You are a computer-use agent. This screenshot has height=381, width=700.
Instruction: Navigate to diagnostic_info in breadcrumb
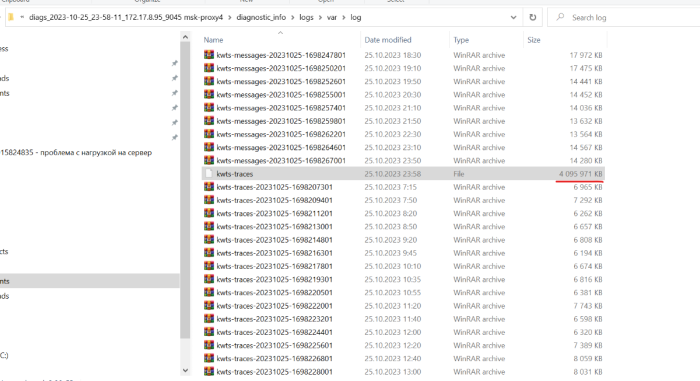click(x=261, y=17)
